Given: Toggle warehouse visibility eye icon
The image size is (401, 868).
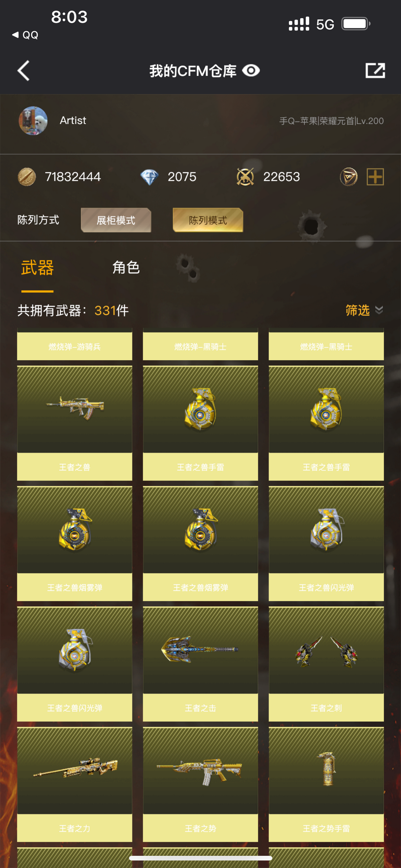Looking at the screenshot, I should (251, 71).
